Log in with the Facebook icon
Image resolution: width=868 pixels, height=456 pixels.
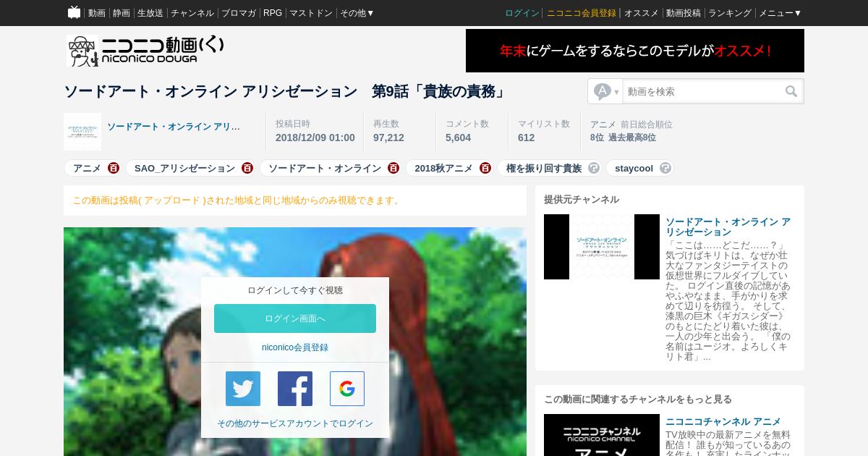[x=295, y=389]
